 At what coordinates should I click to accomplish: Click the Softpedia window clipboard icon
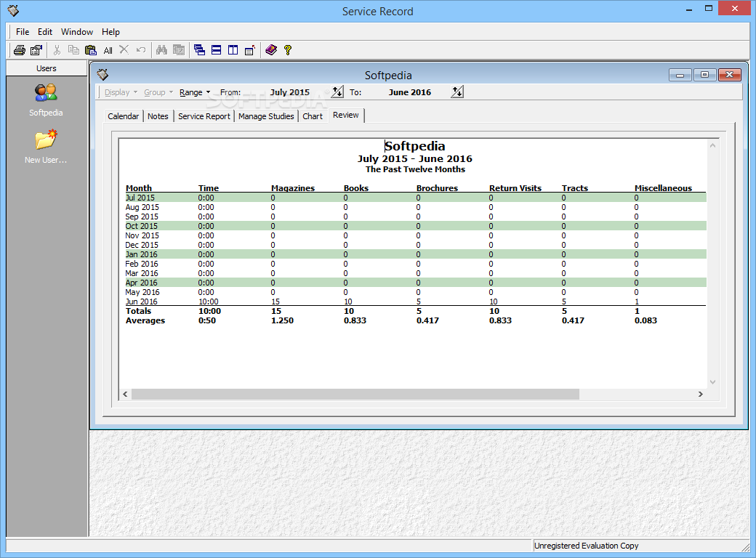coord(102,75)
